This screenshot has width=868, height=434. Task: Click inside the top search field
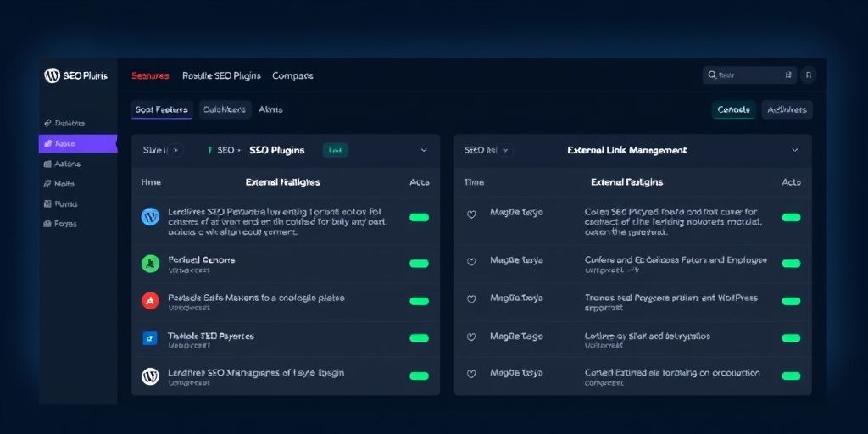[x=749, y=75]
